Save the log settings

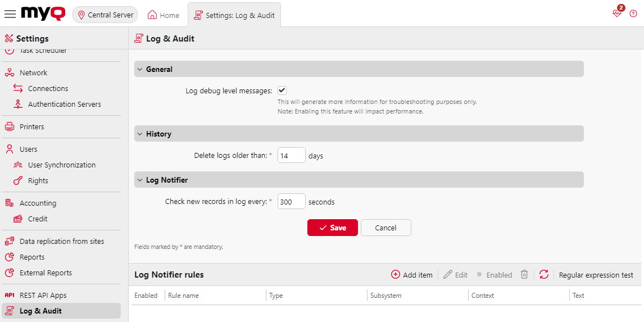(x=332, y=228)
